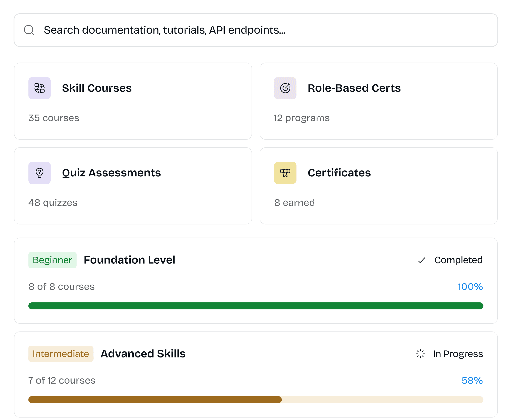Open Quiz Assessments title

[x=111, y=173]
